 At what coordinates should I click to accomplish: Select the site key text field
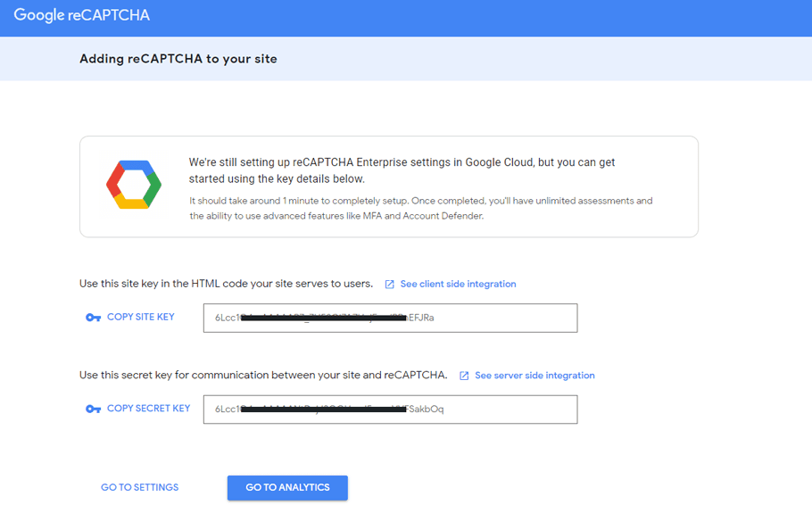click(391, 318)
